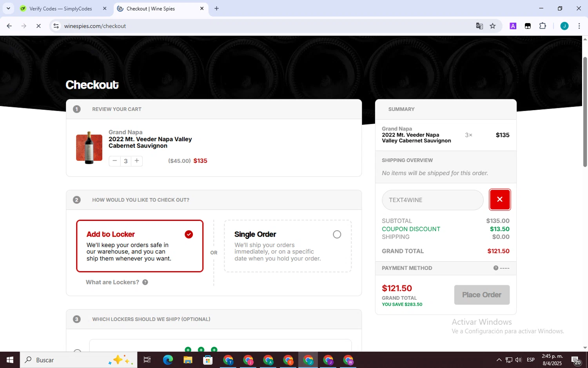Open the Windows Start menu
Image resolution: width=588 pixels, height=368 pixels.
pyautogui.click(x=10, y=360)
